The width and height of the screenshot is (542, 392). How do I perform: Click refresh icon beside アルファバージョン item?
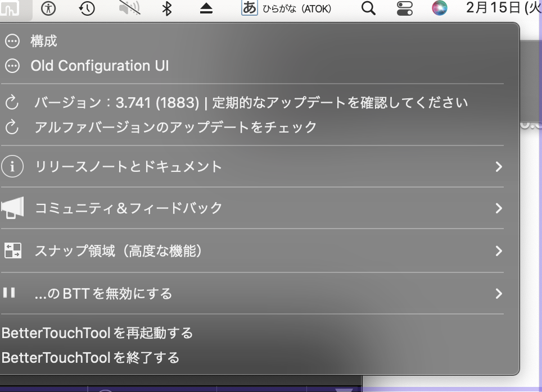pyautogui.click(x=12, y=127)
